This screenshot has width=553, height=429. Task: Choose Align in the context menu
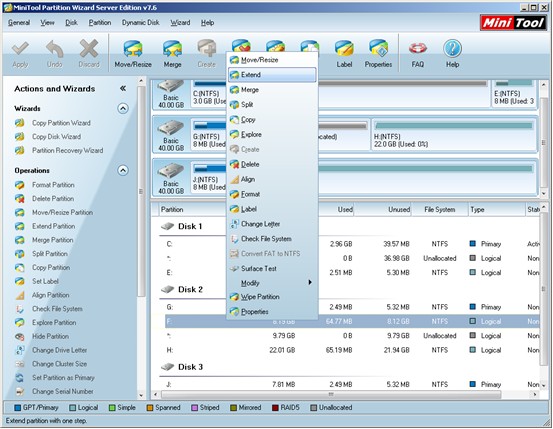pyautogui.click(x=272, y=179)
